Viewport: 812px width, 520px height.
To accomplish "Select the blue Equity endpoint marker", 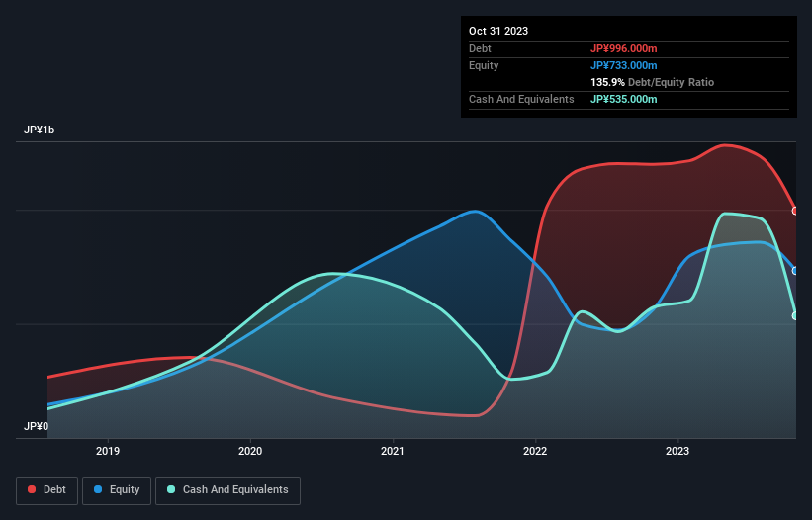I will click(x=795, y=271).
